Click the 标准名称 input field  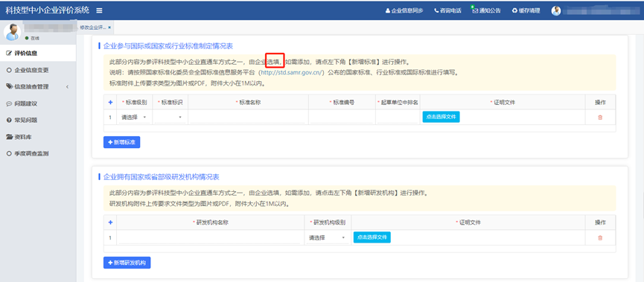[x=248, y=118]
